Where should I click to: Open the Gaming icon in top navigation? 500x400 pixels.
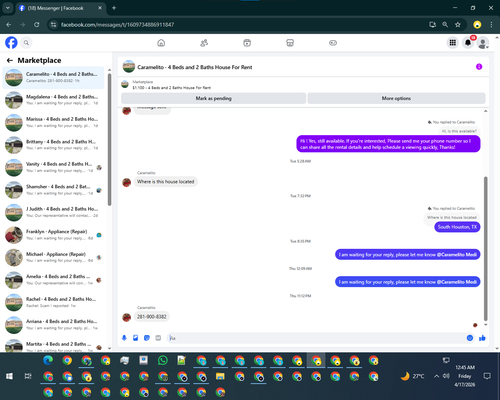(333, 43)
